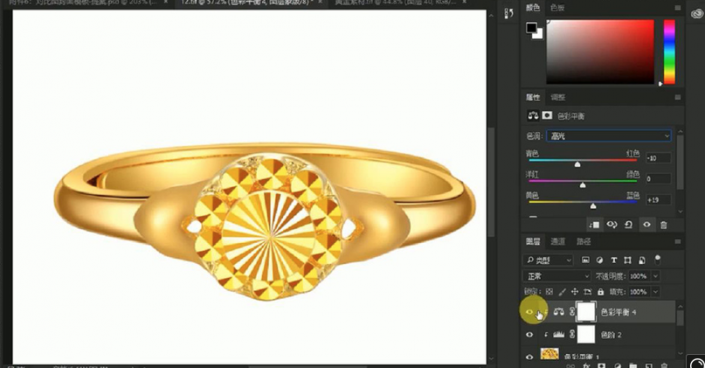Filter layers by adjustment layer icon
This screenshot has height=368, width=705.
599,260
